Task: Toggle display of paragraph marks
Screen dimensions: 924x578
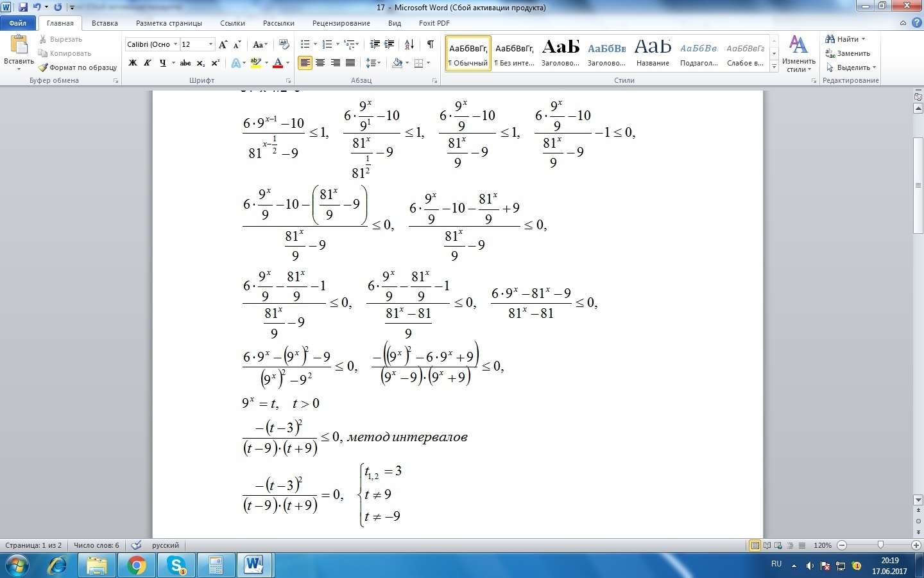Action: 430,44
